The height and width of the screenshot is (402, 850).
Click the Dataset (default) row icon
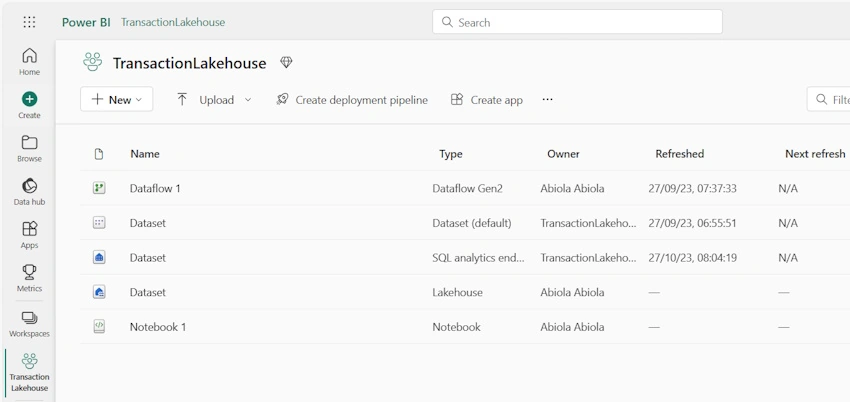click(99, 223)
